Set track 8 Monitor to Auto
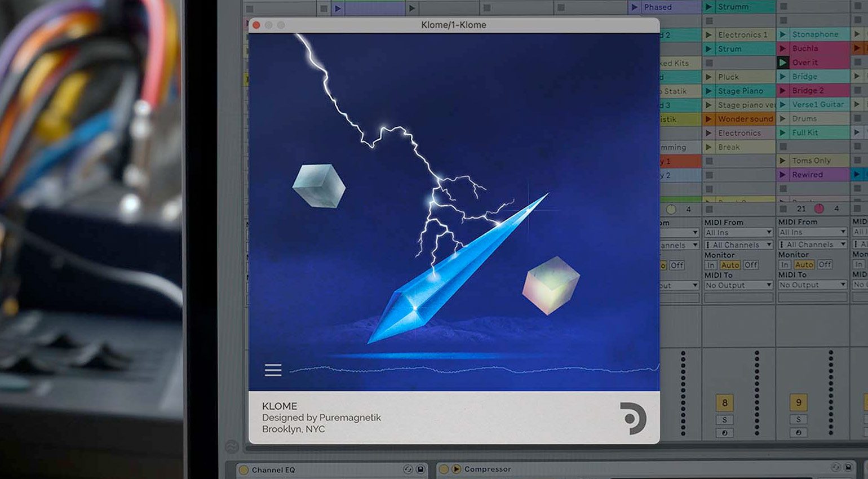 pyautogui.click(x=730, y=265)
